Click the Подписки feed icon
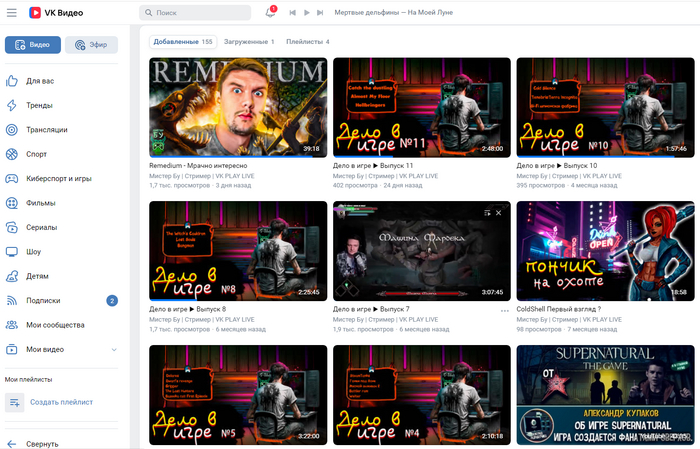The image size is (700, 449). coord(12,300)
